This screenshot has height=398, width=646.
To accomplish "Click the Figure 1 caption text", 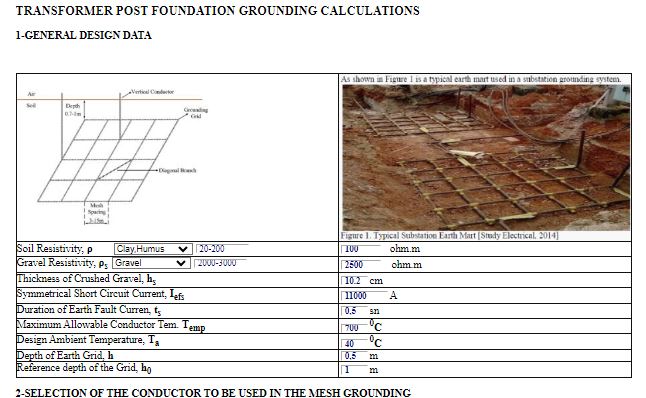I will tap(449, 236).
